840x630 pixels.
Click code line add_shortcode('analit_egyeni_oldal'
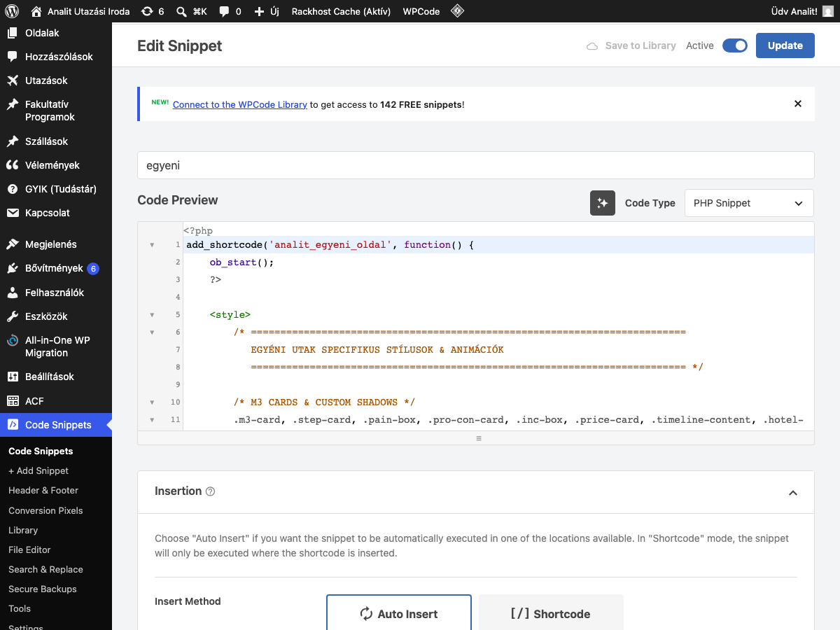330,245
